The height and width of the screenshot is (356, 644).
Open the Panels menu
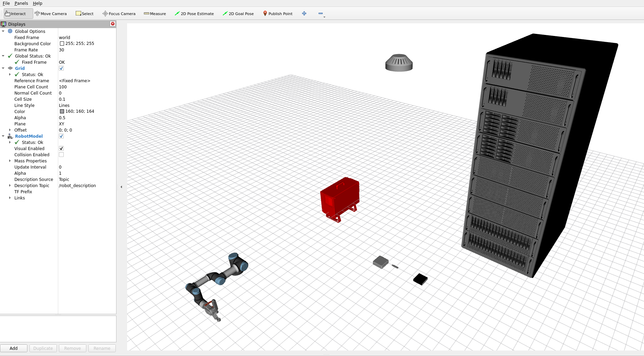click(x=21, y=3)
